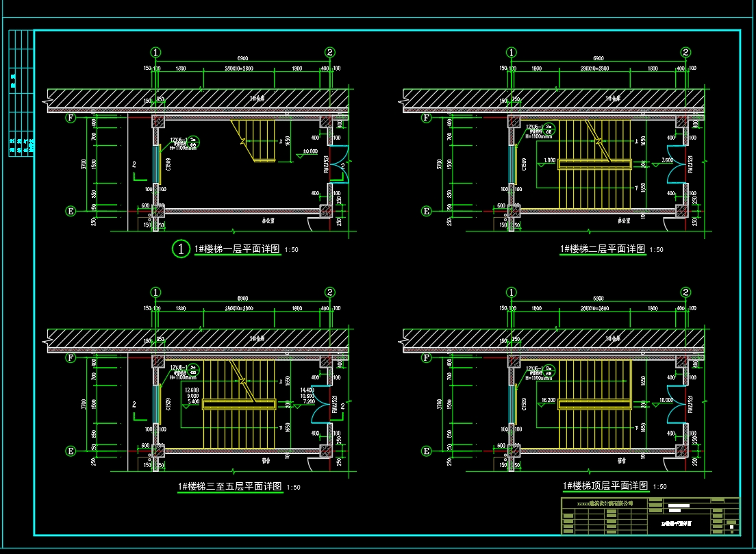Select axis bubble E in the second-floor plan
The image size is (756, 554).
(426, 211)
